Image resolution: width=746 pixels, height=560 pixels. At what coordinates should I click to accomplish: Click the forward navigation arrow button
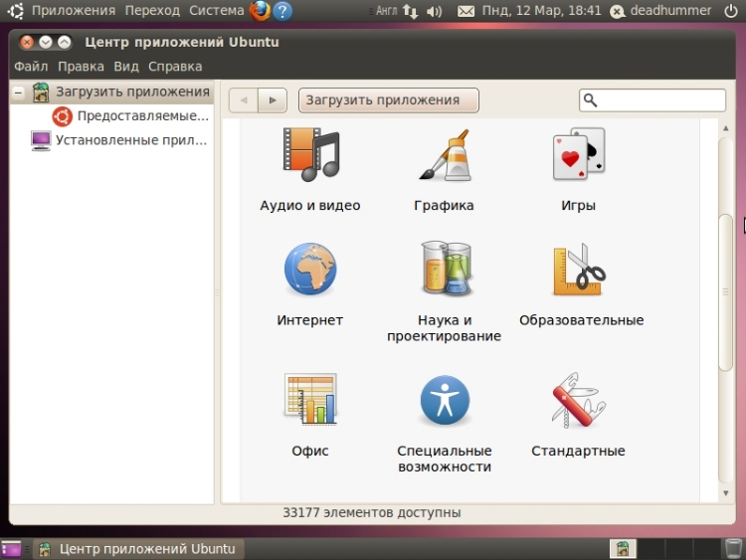(x=273, y=100)
